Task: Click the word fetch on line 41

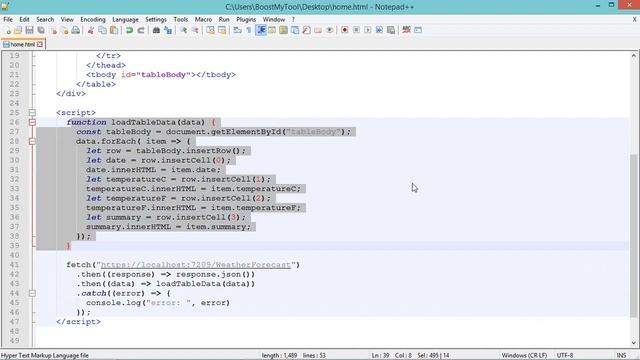Action: 78,265
